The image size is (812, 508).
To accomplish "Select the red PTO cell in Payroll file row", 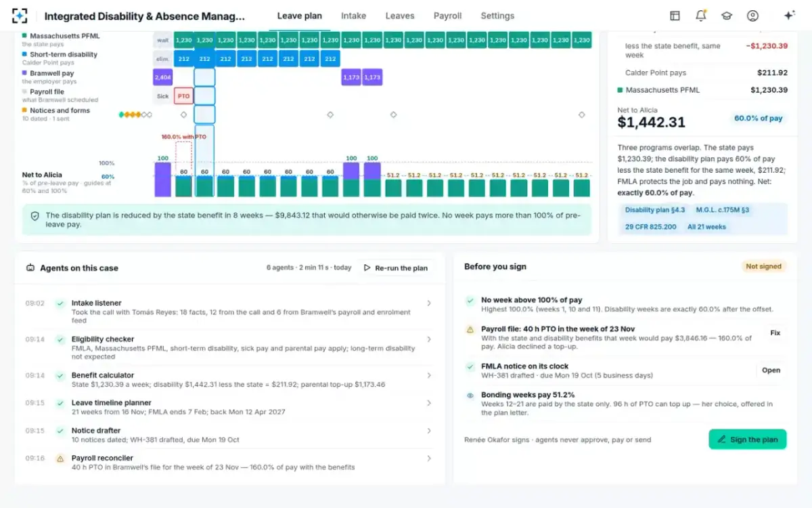I will click(183, 96).
